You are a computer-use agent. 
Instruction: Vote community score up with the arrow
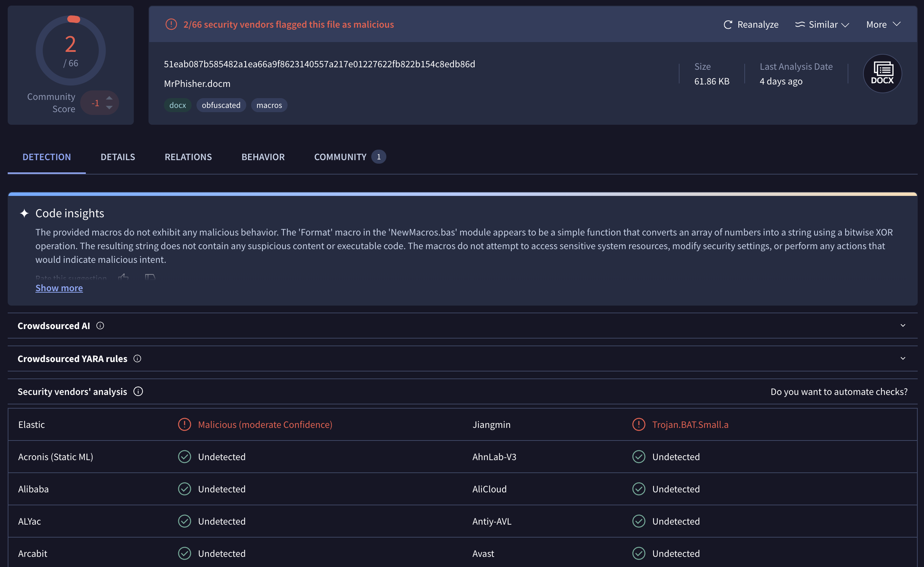click(109, 98)
